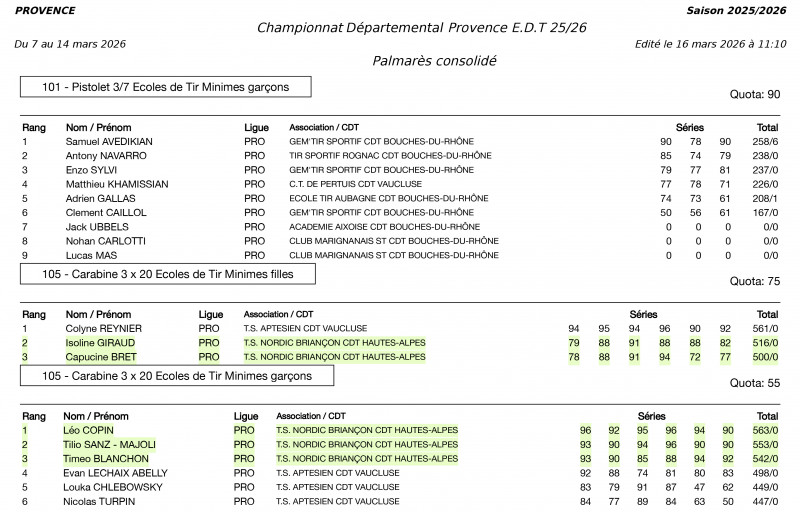Click the C.T. DE PERTUIS association entry
Screen dimensions: 800x512
(x=355, y=184)
